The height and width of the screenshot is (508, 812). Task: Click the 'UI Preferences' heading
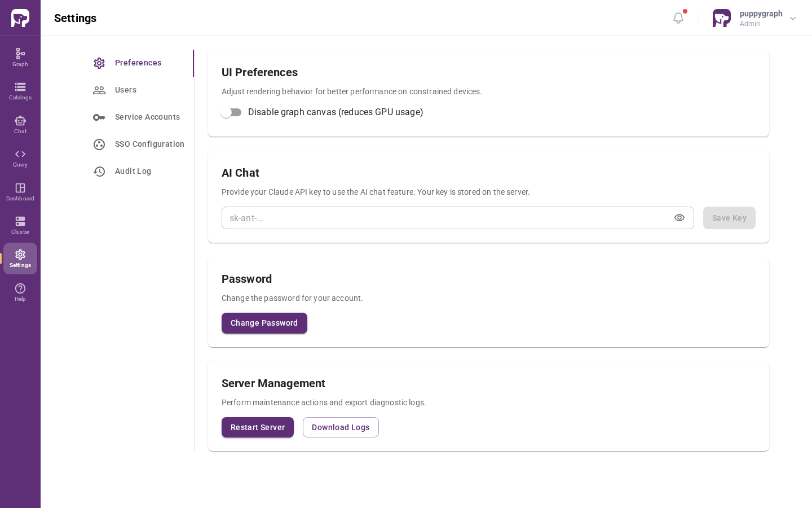[259, 72]
